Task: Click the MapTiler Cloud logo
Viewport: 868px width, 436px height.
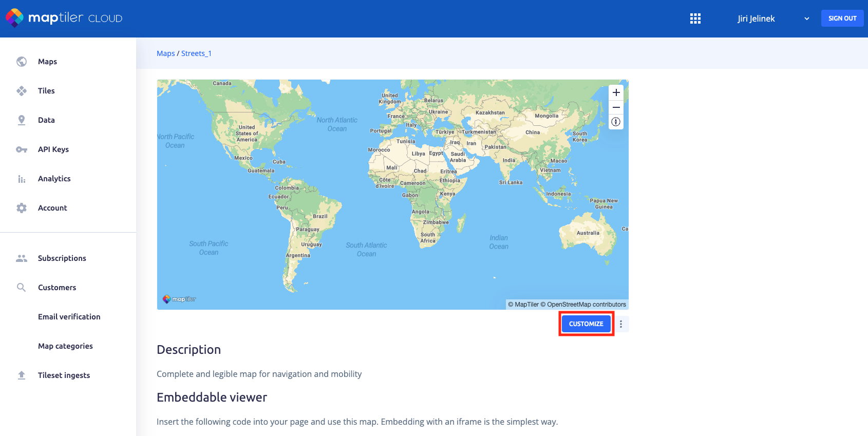Action: click(x=64, y=18)
